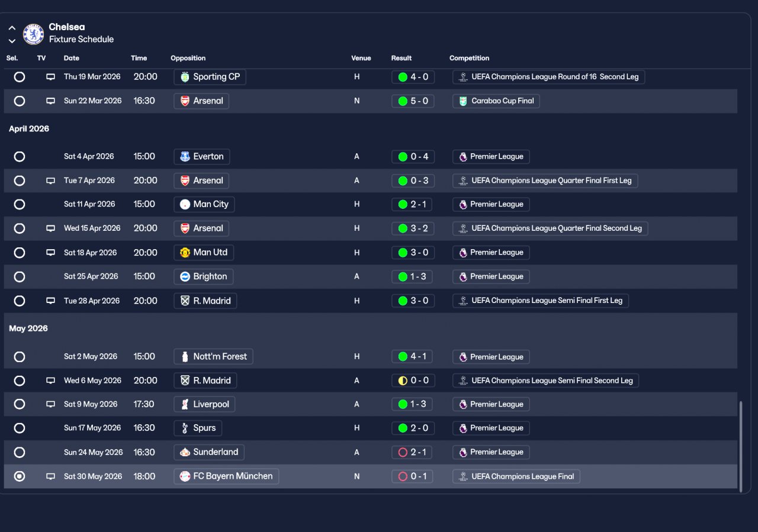The height and width of the screenshot is (532, 758).
Task: Click the Man City club crest
Action: [185, 204]
